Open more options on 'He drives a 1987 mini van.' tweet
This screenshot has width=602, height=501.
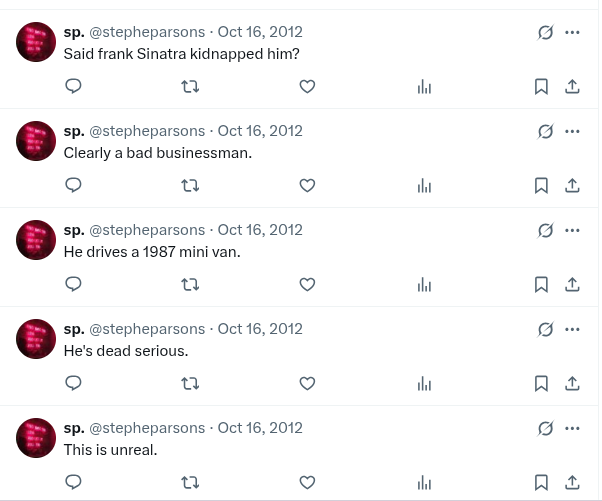tap(572, 230)
